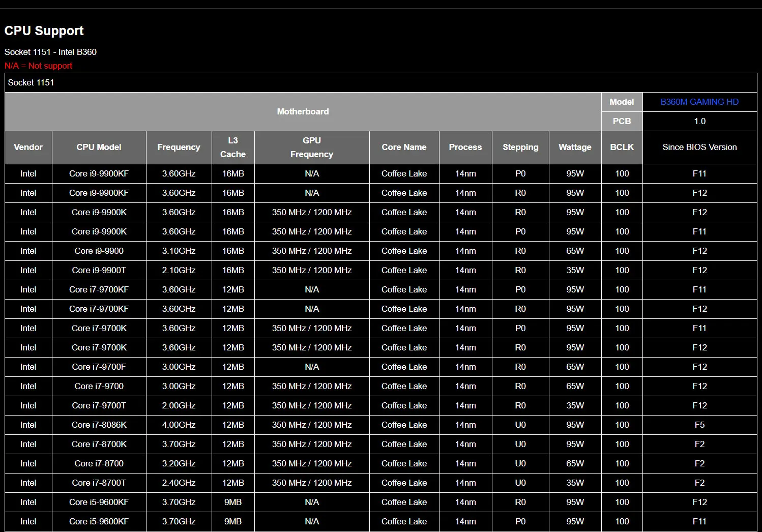Click the "Process" column header

coord(465,147)
